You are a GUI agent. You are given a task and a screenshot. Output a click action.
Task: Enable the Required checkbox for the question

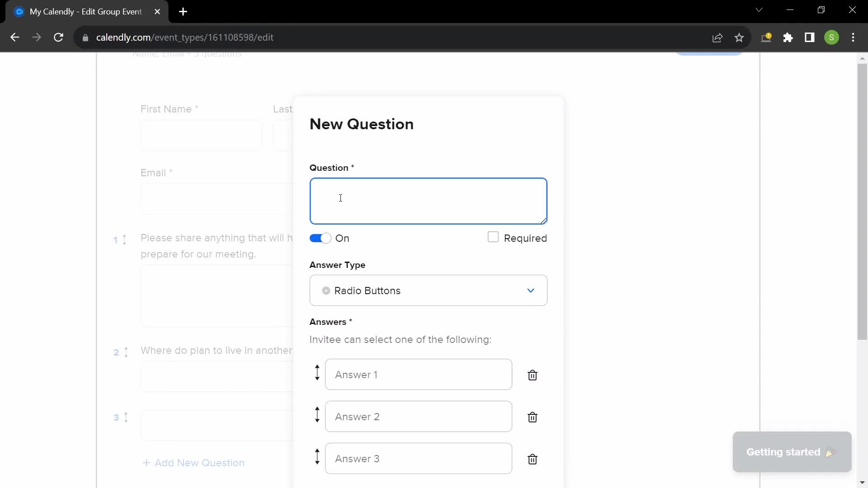[x=494, y=238]
